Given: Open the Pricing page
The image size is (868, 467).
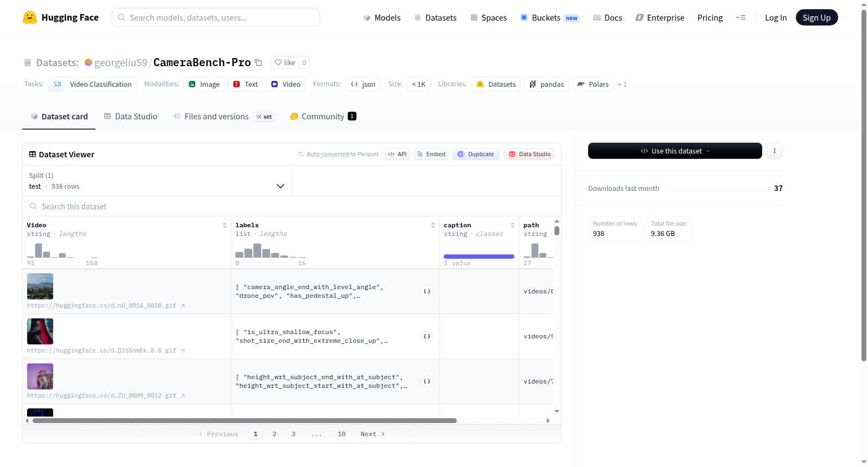Looking at the screenshot, I should [x=710, y=17].
